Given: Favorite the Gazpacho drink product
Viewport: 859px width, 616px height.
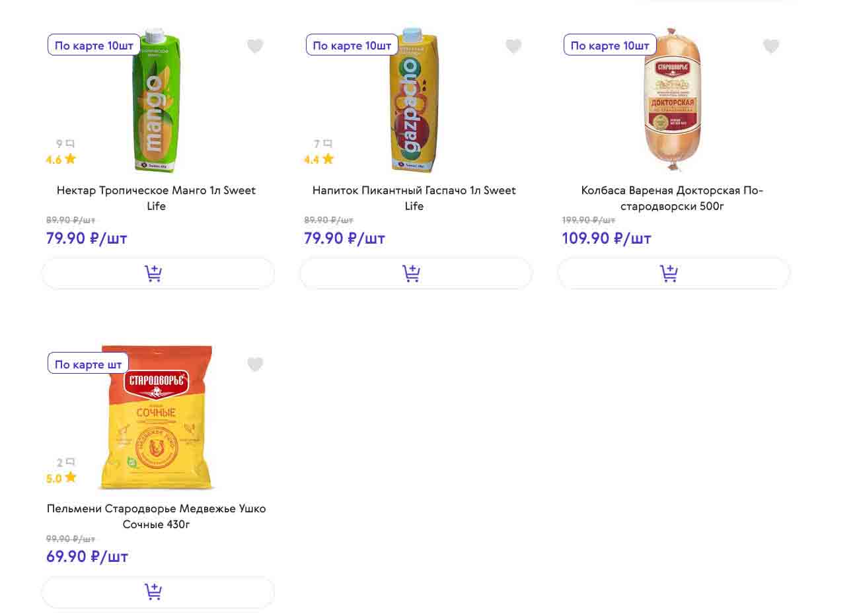Looking at the screenshot, I should 513,46.
